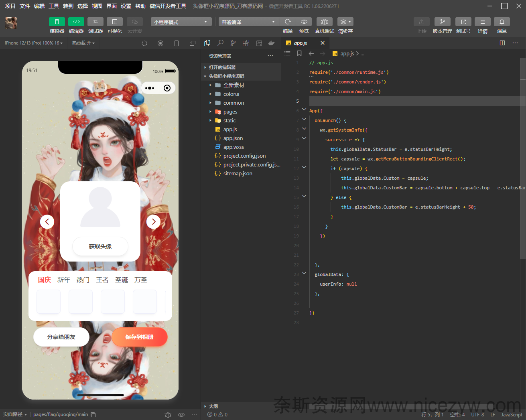Open the Visualization view button

[x=115, y=22]
